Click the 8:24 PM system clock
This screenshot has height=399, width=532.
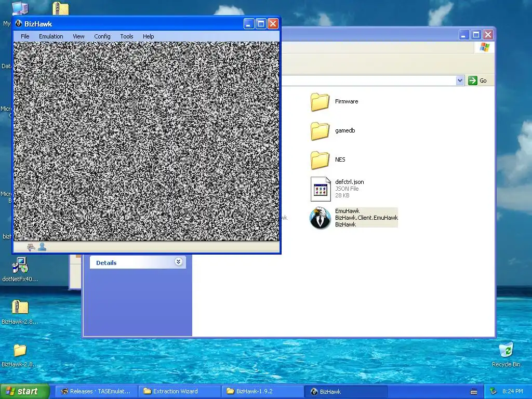[x=513, y=391]
